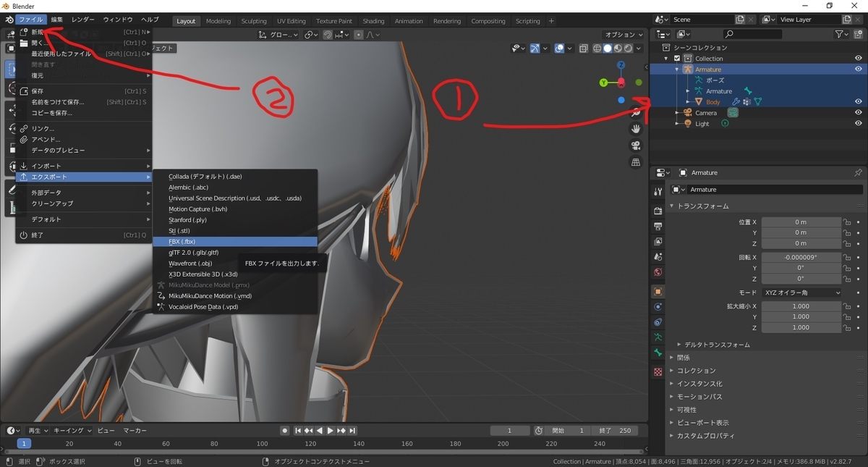Image resolution: width=868 pixels, height=467 pixels.
Task: Select the ポーズ item in outliner
Action: (715, 80)
